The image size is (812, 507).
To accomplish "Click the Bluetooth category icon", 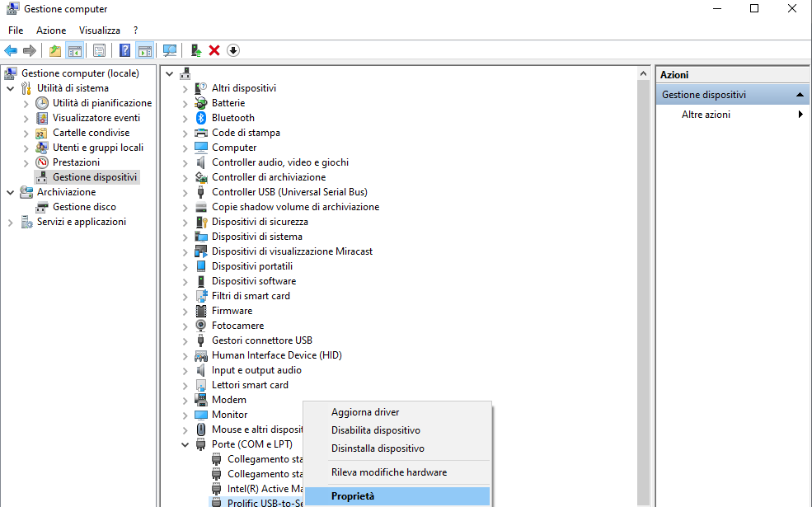I will (201, 118).
